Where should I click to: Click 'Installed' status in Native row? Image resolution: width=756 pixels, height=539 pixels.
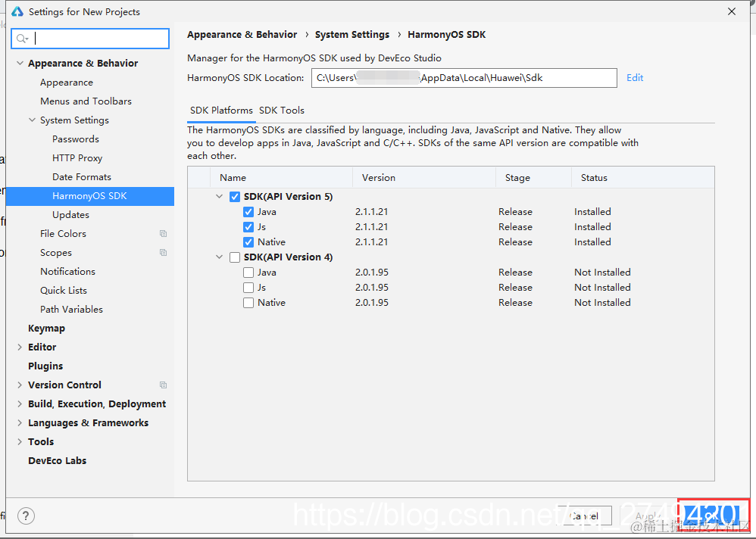tap(592, 241)
